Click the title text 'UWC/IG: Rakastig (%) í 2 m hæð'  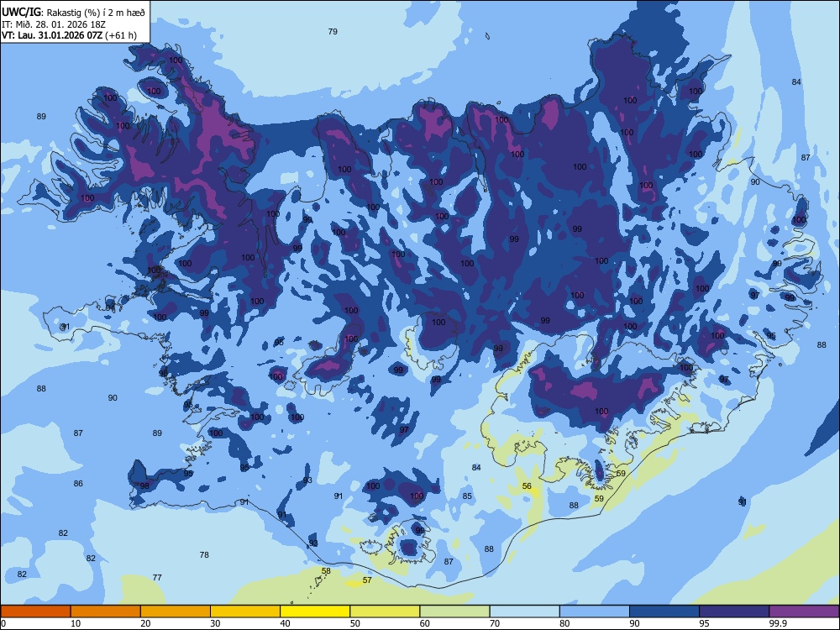(x=73, y=13)
